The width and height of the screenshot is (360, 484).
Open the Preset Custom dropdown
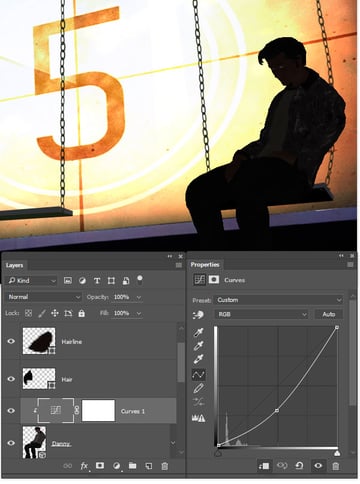(x=279, y=300)
